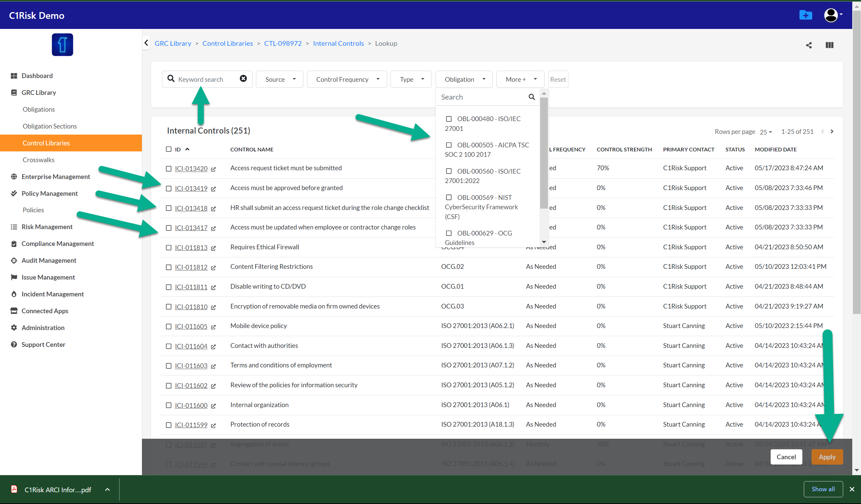Open the Control Frequency filter dropdown
Image resolution: width=861 pixels, height=504 pixels.
[347, 79]
